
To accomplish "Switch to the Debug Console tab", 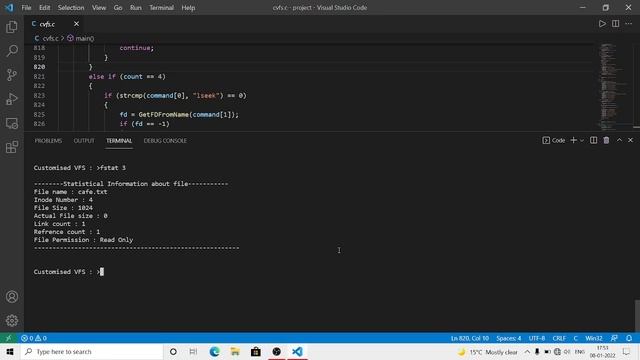I will pos(165,140).
